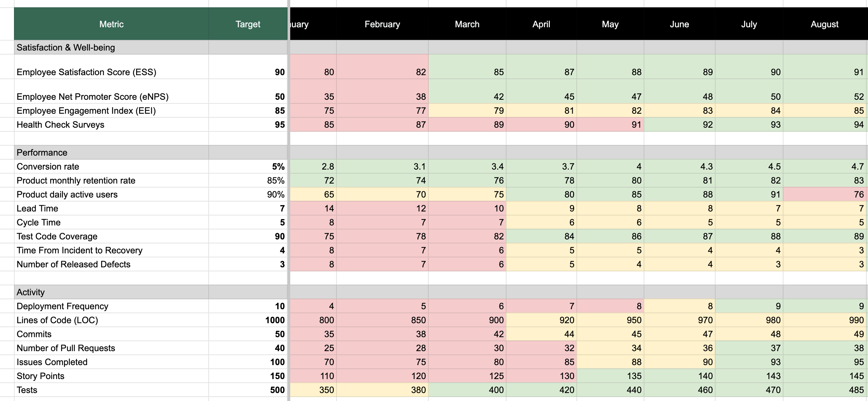Click the March month header
The image size is (868, 401).
point(467,24)
